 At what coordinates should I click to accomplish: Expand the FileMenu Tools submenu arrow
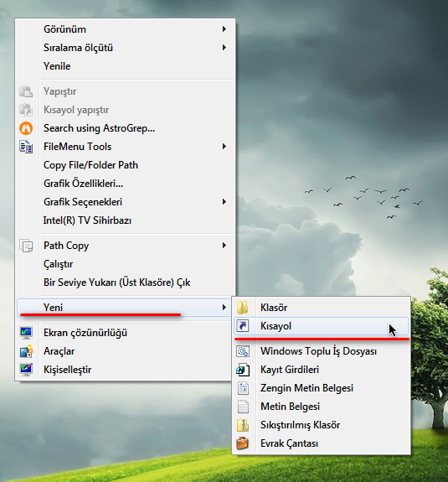(224, 147)
